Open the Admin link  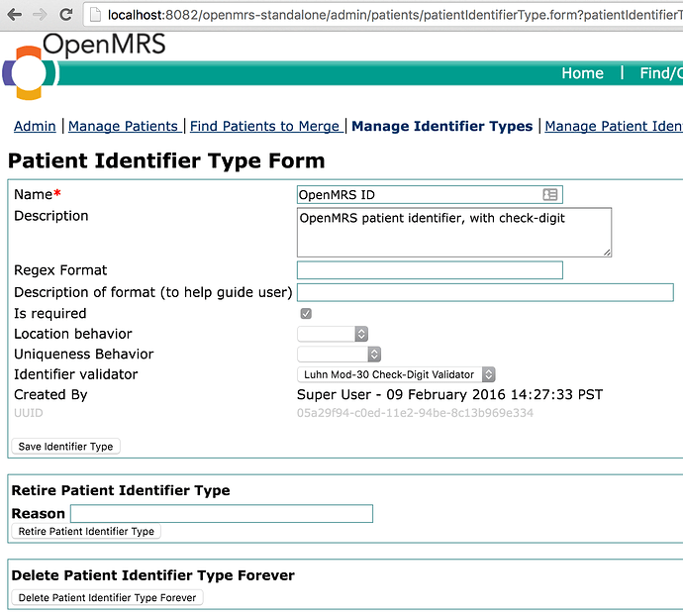pyautogui.click(x=35, y=126)
